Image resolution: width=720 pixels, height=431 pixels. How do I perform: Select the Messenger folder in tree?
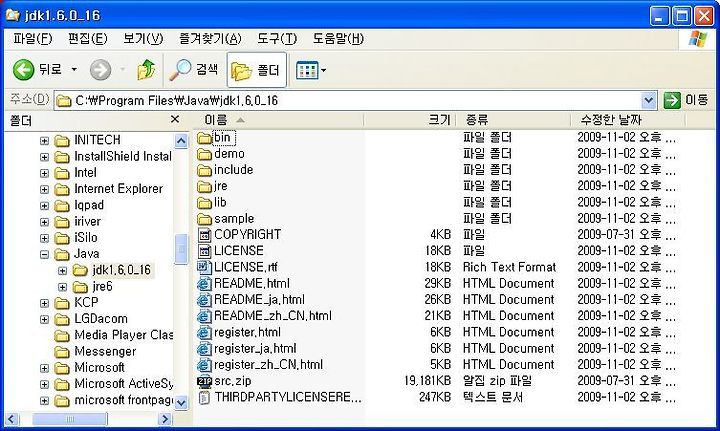[x=95, y=352]
